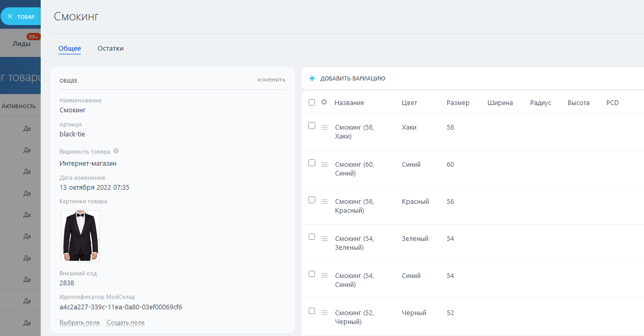Screen dimensions: 644x336
Task: Click the plus icon to add variation
Action: (312, 78)
